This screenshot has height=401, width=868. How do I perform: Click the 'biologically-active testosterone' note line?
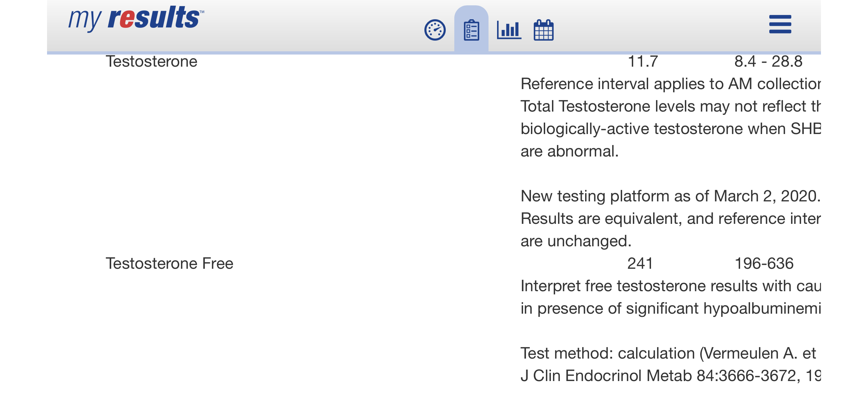670,129
